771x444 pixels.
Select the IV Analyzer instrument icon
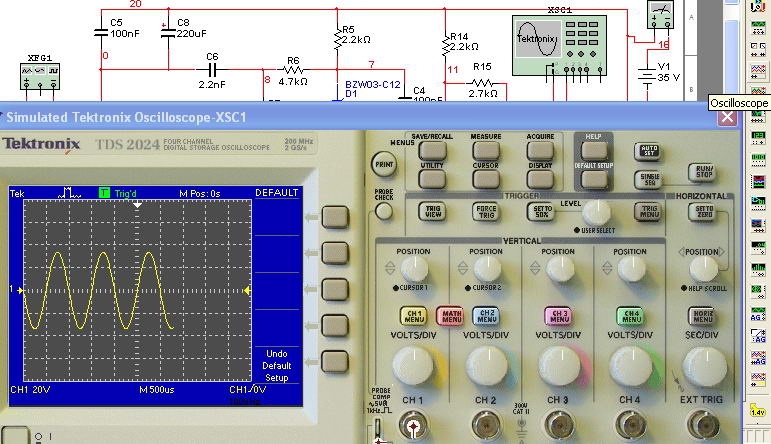click(x=758, y=225)
